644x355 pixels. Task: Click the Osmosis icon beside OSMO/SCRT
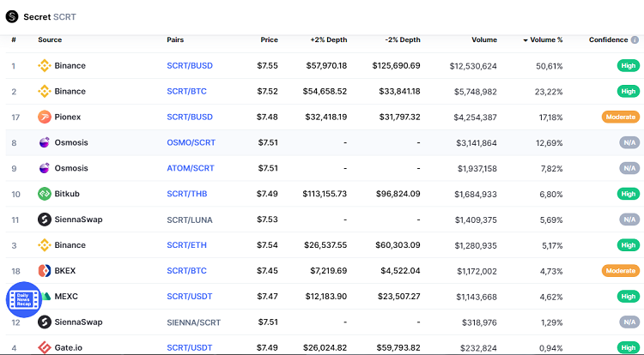coord(45,142)
